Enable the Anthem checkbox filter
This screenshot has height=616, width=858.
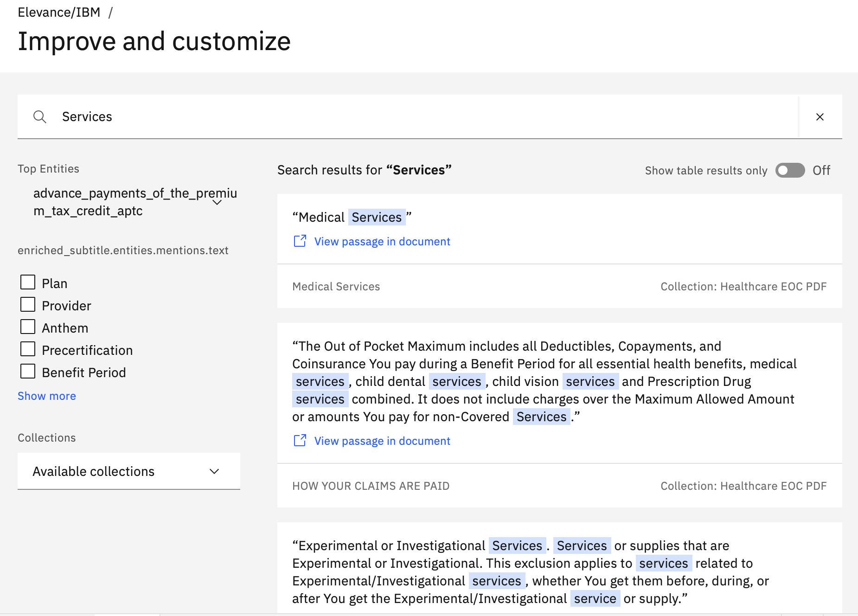coord(28,327)
